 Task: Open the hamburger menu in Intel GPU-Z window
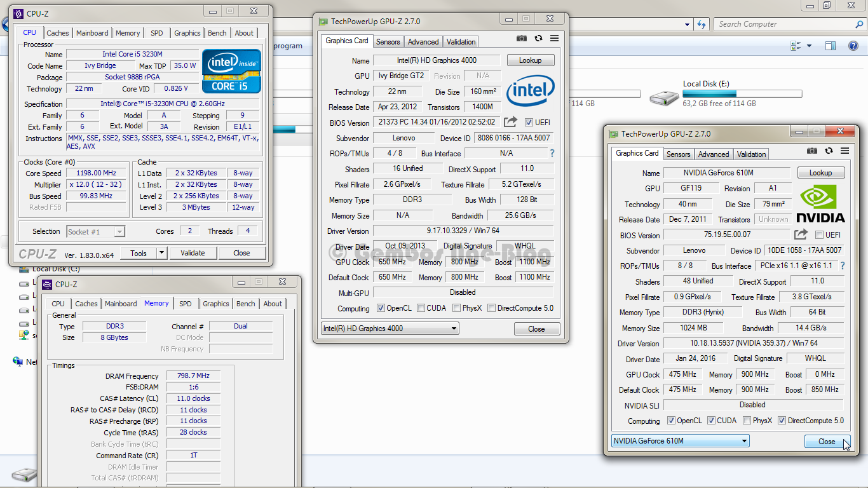pos(554,38)
